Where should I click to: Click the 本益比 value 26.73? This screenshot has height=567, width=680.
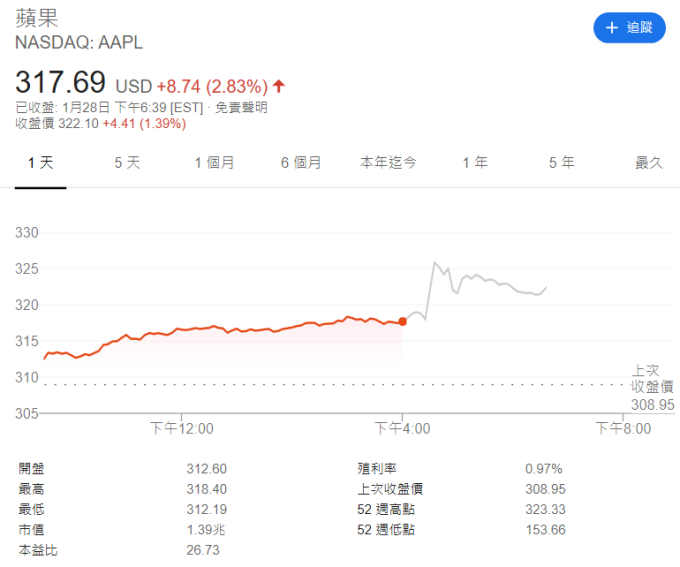[203, 550]
